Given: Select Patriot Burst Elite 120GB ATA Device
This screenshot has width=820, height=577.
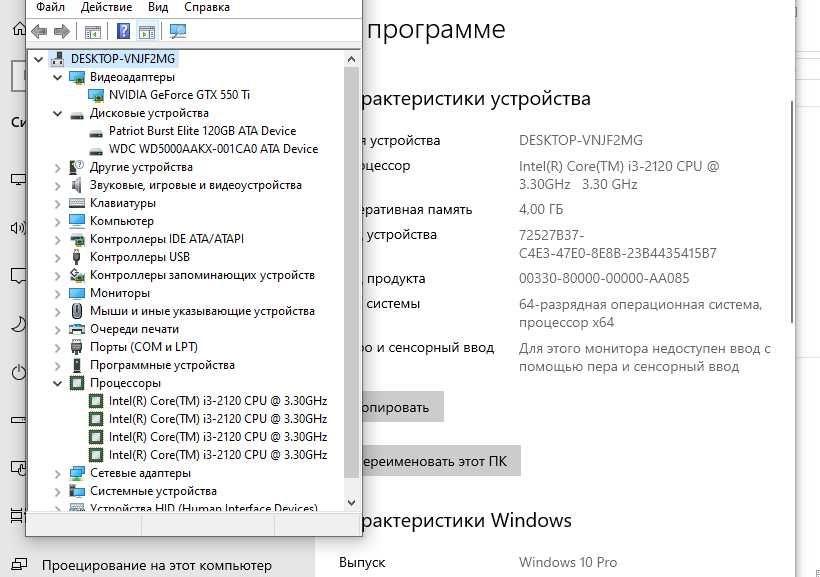Looking at the screenshot, I should click(x=202, y=131).
